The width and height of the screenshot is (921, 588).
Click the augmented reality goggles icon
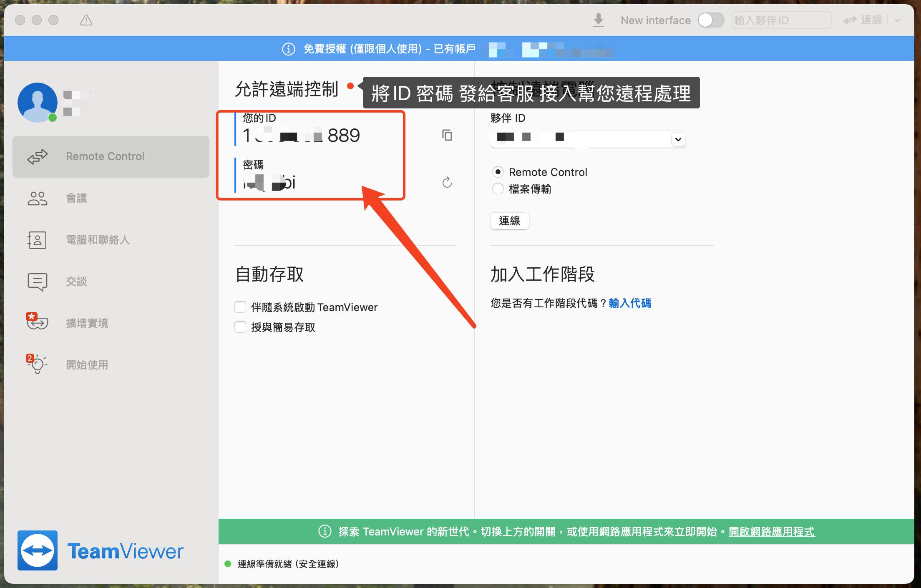(x=37, y=322)
